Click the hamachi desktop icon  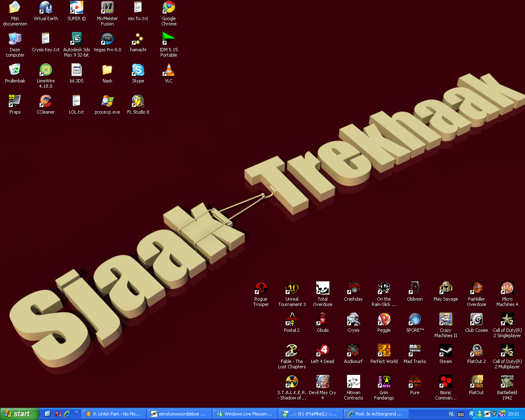[x=138, y=39]
